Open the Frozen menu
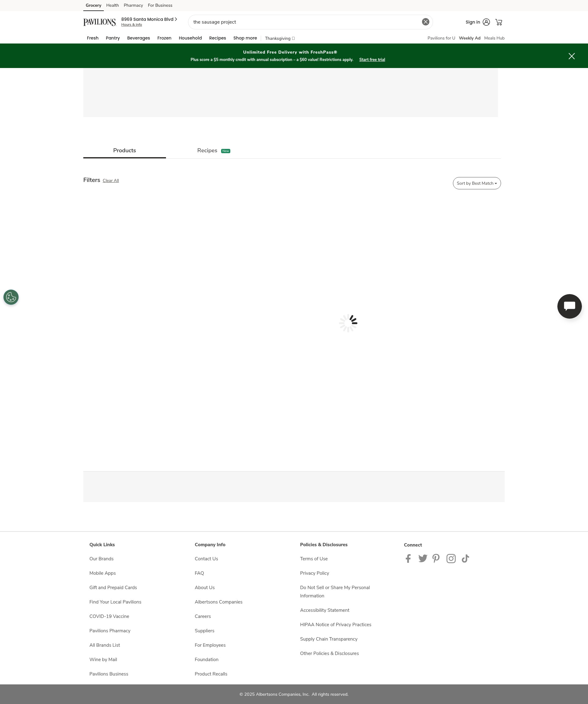588x704 pixels. click(164, 38)
